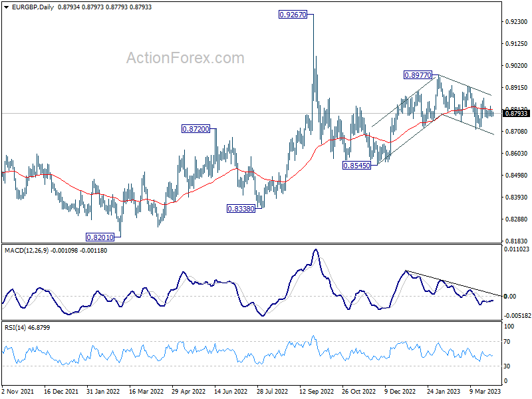Click the ActionForex.com watermark
Screen dimensions: 532x399
(186, 58)
